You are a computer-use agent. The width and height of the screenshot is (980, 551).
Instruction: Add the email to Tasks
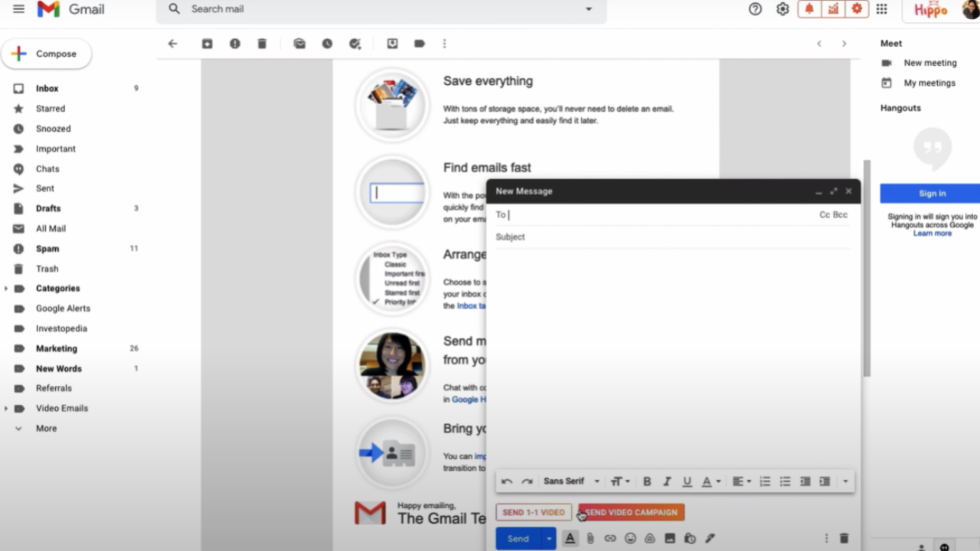coord(354,44)
